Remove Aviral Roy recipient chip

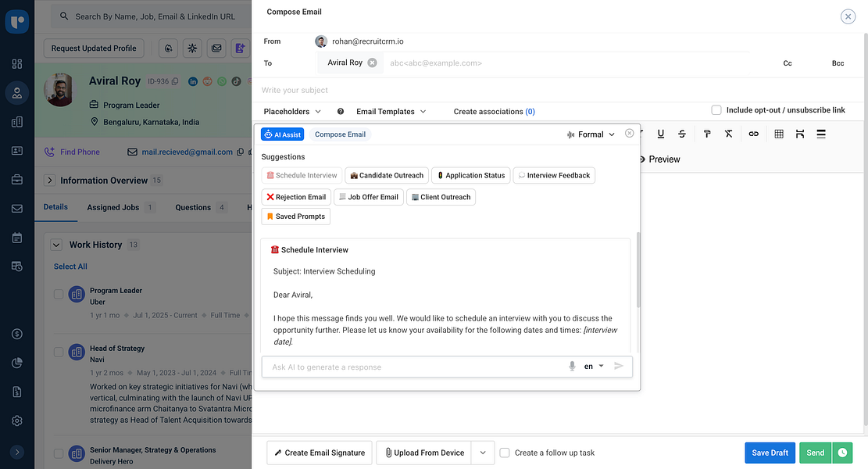click(x=373, y=63)
